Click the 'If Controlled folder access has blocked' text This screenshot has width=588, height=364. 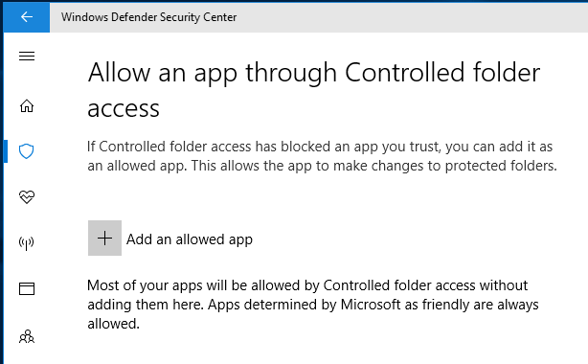tap(209, 147)
